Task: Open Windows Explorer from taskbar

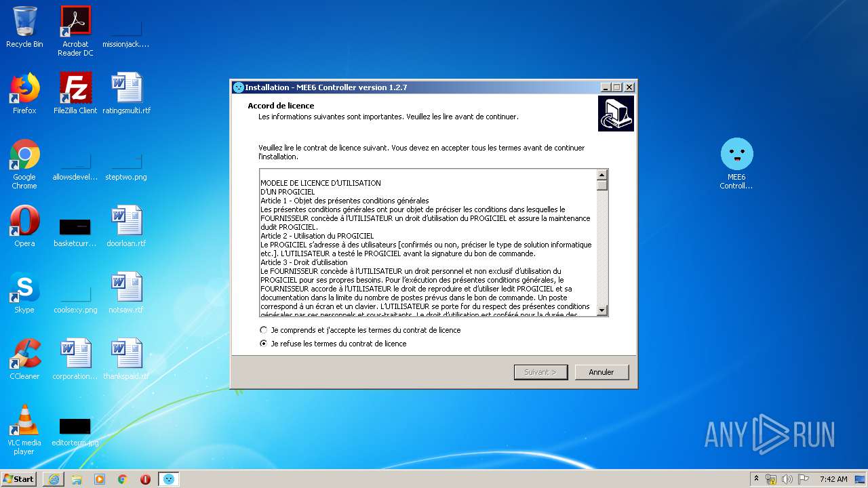Action: [77, 479]
